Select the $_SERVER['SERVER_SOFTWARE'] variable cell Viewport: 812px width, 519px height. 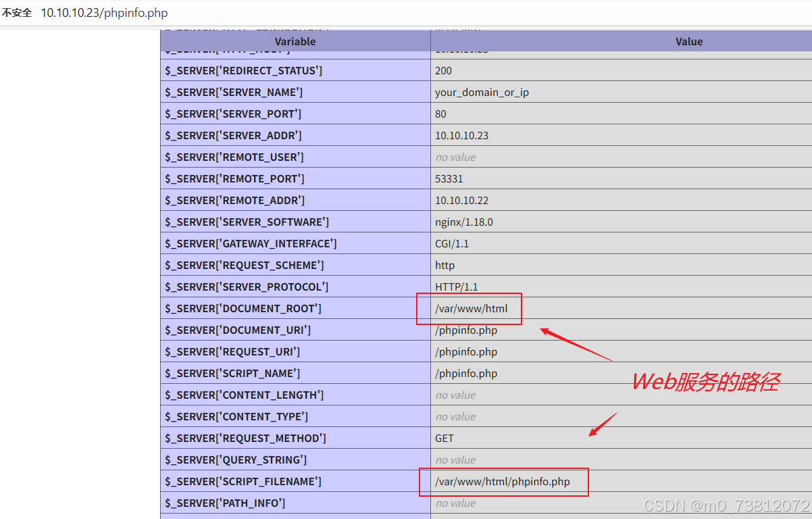coord(295,222)
